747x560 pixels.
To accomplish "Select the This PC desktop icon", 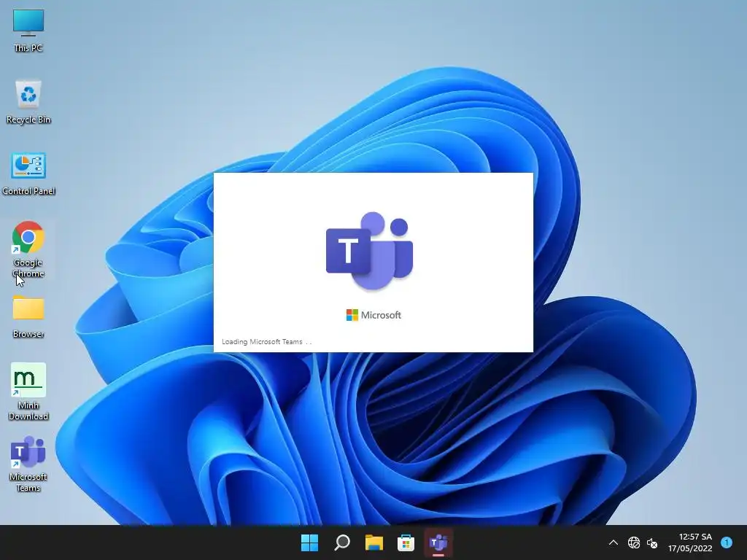I will (28, 31).
